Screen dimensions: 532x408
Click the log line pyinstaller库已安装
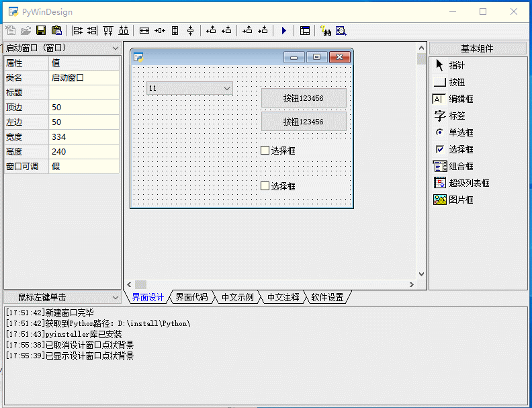pos(64,334)
